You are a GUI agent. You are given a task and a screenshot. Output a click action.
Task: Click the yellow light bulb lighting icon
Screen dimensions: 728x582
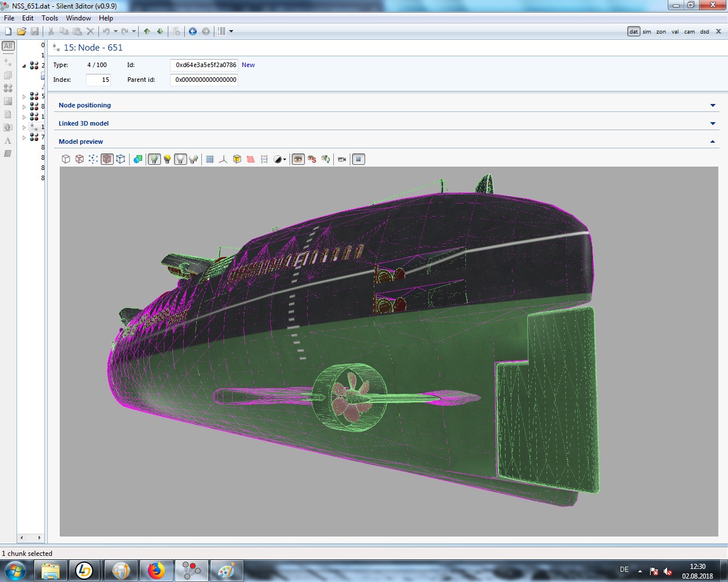167,159
